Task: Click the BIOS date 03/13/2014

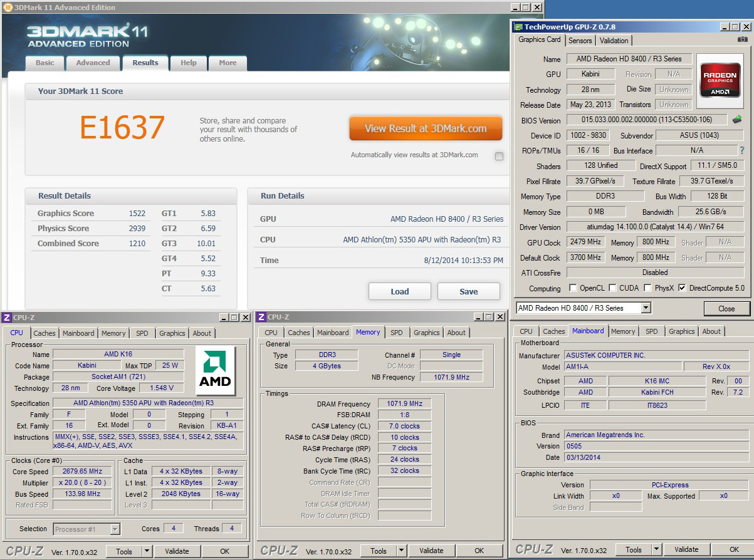Action: click(656, 457)
